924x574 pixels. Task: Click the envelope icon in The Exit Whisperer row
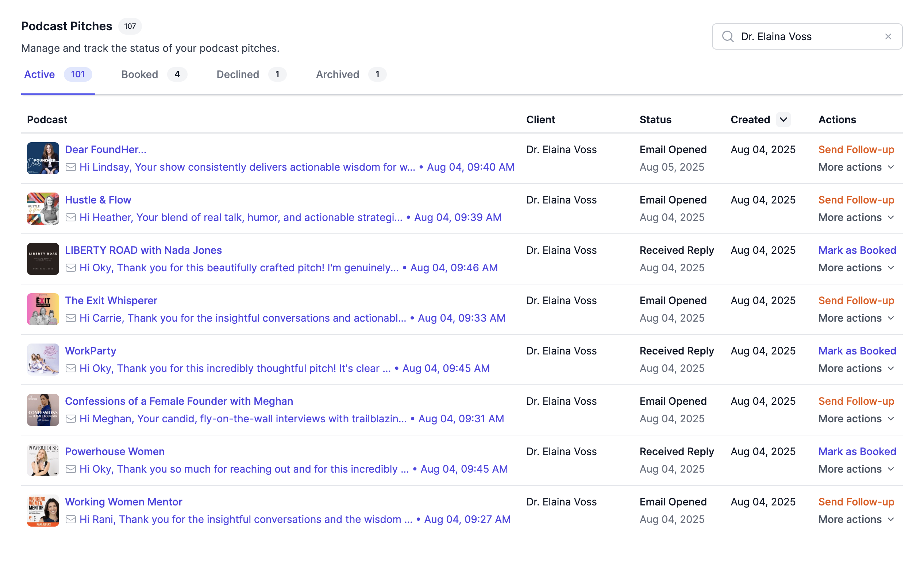point(71,318)
